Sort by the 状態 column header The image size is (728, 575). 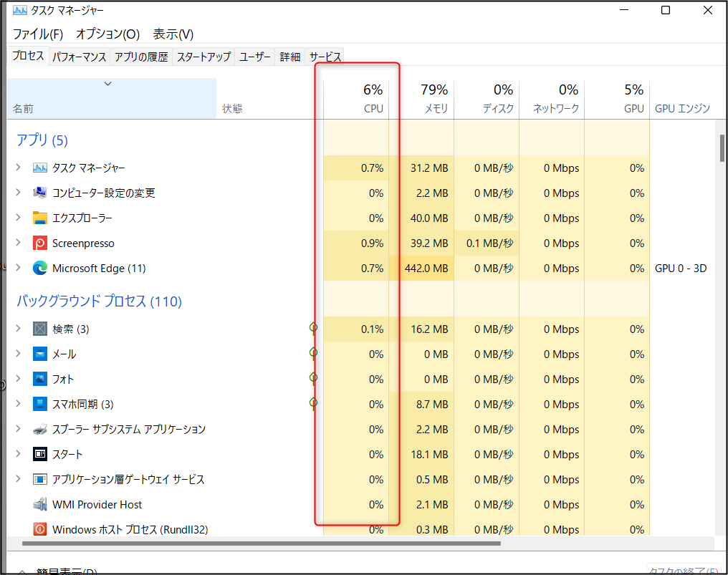[x=269, y=98]
